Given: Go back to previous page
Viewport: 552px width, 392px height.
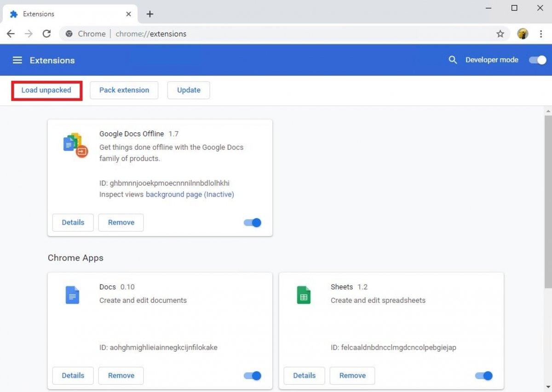Looking at the screenshot, I should 11,34.
